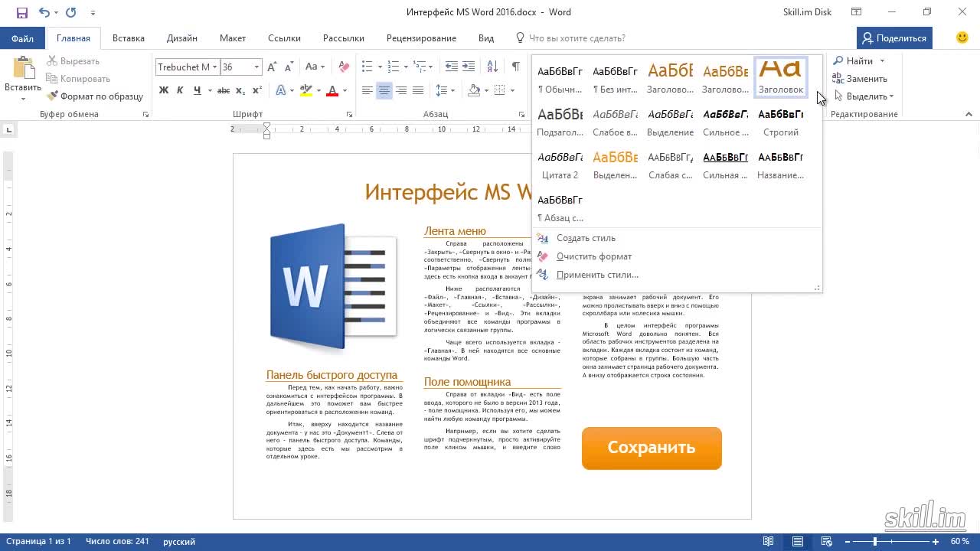Viewport: 980px width, 551px height.
Task: Click the zoom slider handle
Action: click(x=875, y=541)
